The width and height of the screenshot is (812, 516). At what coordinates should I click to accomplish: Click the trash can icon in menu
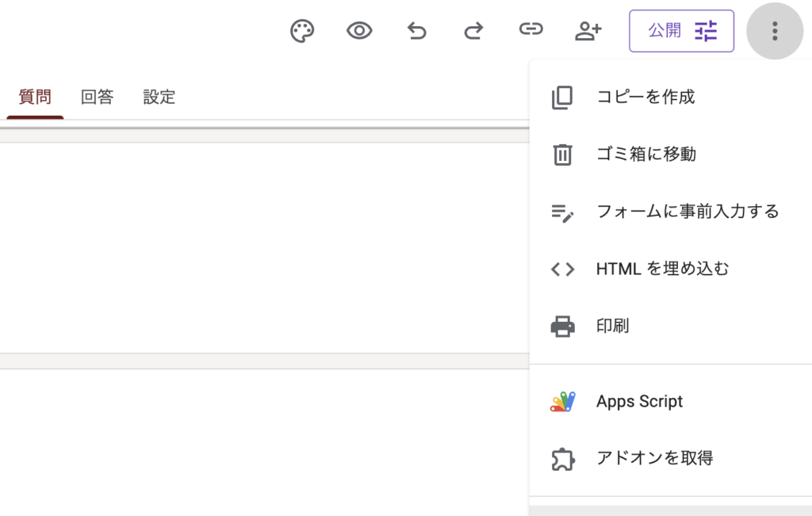562,155
